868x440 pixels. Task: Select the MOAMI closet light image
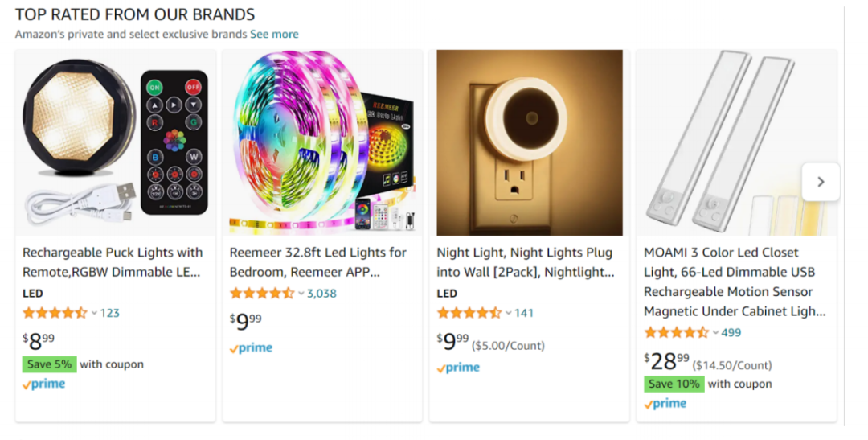pyautogui.click(x=735, y=143)
